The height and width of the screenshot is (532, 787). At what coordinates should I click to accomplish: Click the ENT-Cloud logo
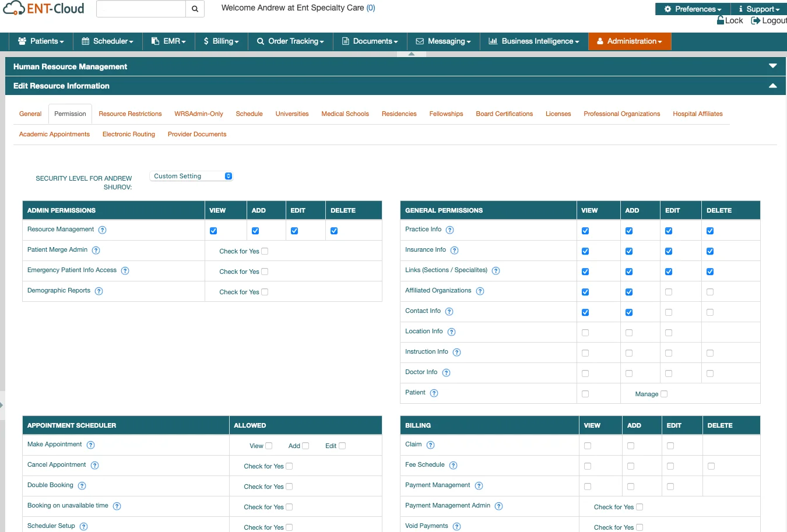pyautogui.click(x=44, y=9)
